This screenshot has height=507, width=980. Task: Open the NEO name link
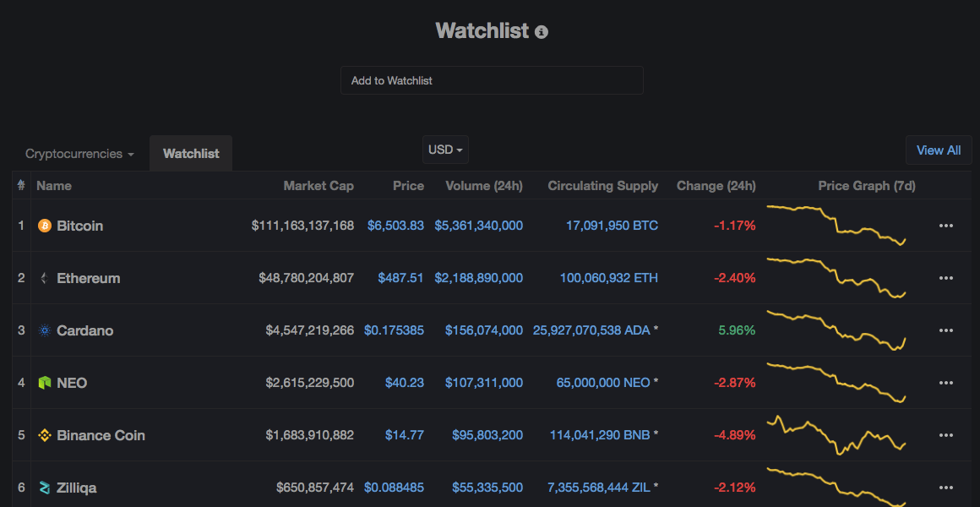(72, 383)
